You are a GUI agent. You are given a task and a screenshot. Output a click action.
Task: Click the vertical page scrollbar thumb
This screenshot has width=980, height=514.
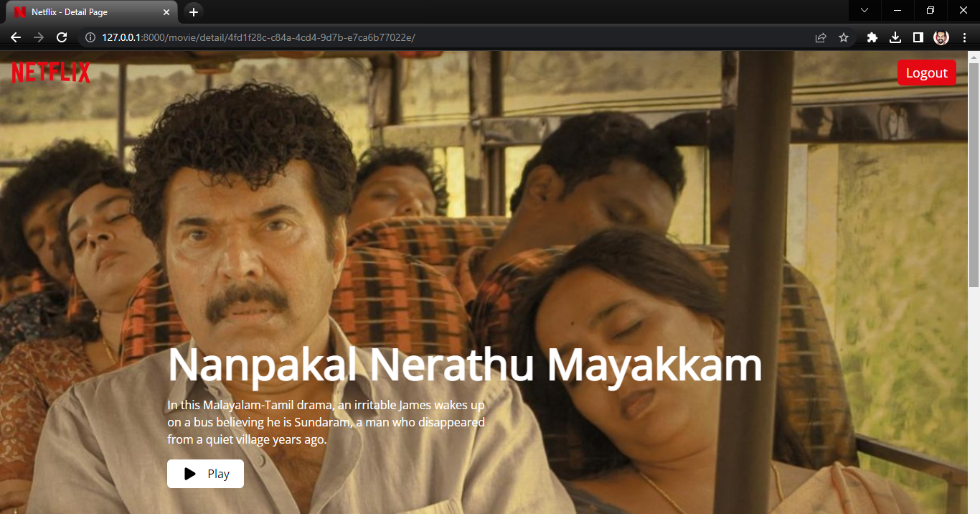974,174
